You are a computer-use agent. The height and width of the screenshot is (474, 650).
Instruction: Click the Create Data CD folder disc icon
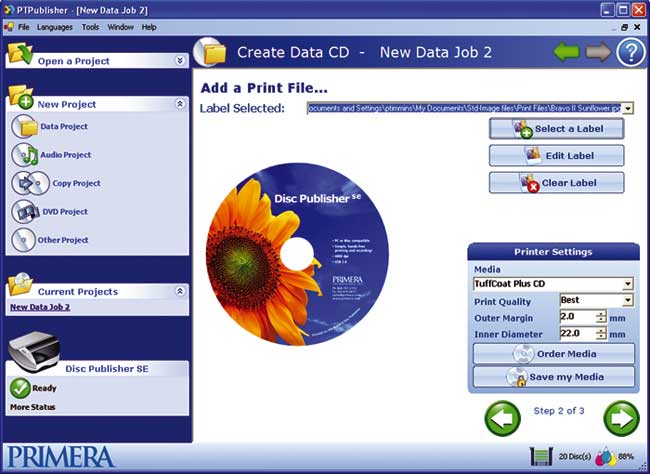[211, 52]
